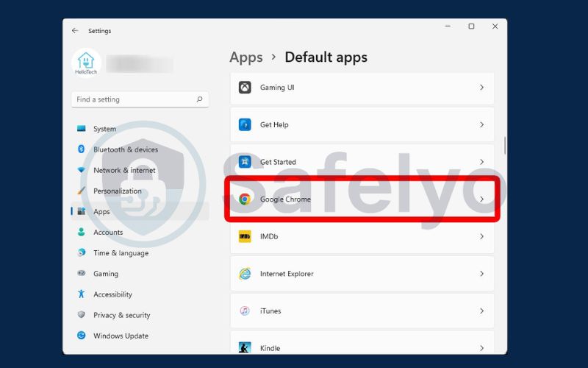This screenshot has width=588, height=368.
Task: Click the search magnifier icon
Action: tap(199, 99)
